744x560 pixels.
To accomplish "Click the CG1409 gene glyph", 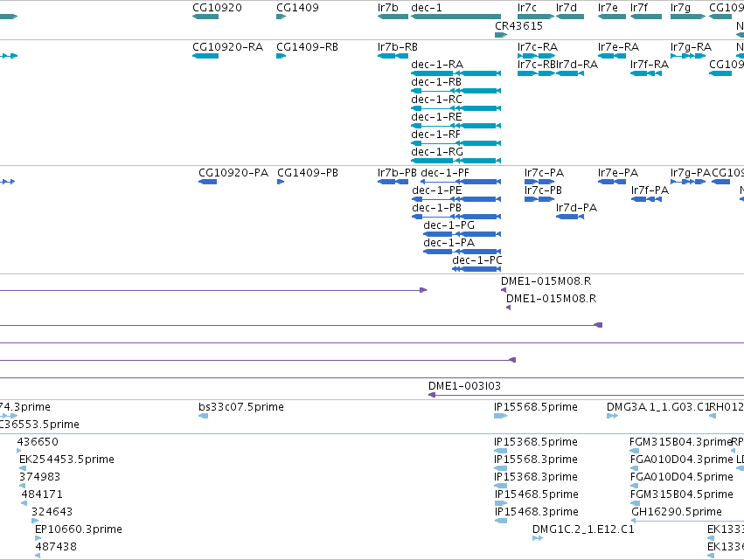I will [x=281, y=17].
